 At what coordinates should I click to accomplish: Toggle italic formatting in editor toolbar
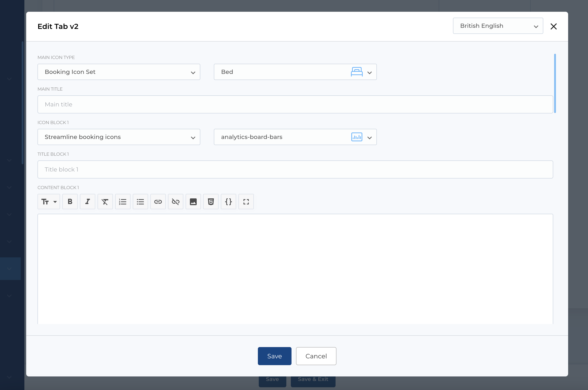click(87, 202)
